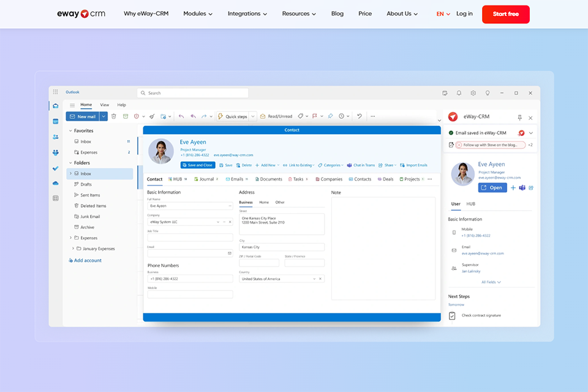Open the Calendar icon in Outlook rail
588x392 pixels.
click(x=56, y=121)
